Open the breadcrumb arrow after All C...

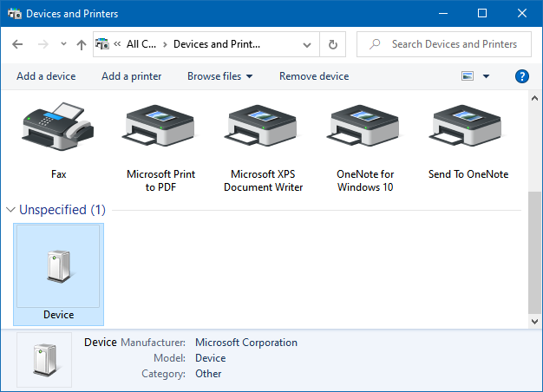click(x=165, y=45)
